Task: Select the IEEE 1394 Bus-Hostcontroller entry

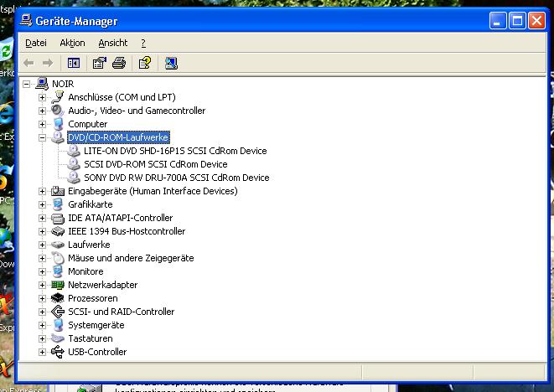Action: 127,231
